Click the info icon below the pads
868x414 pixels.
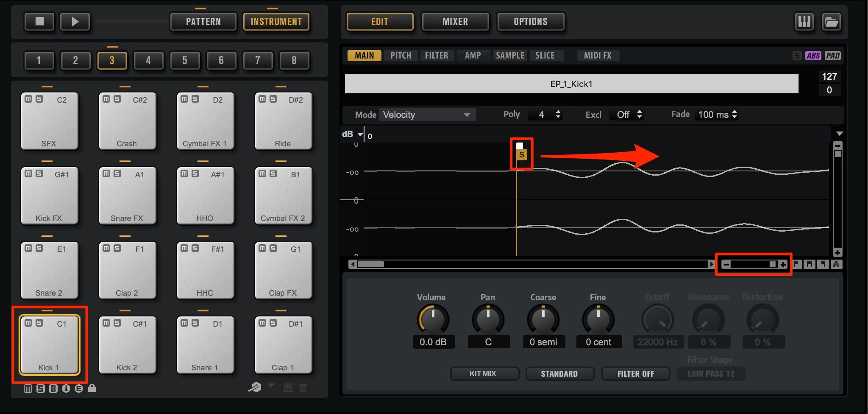(x=66, y=389)
